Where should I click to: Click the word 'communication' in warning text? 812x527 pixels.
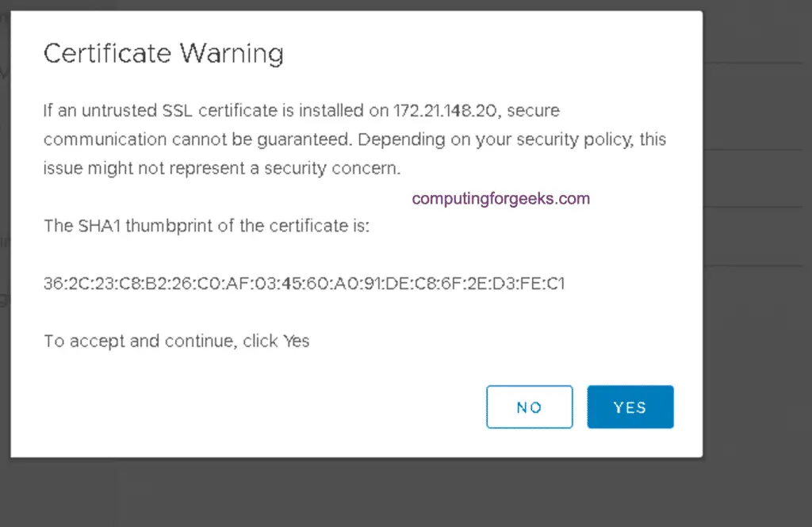[105, 139]
